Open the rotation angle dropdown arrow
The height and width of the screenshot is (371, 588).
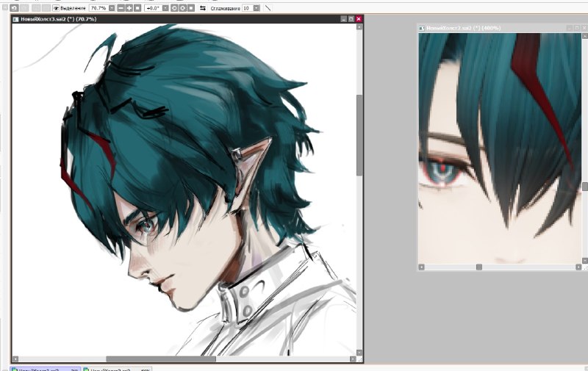pyautogui.click(x=165, y=8)
